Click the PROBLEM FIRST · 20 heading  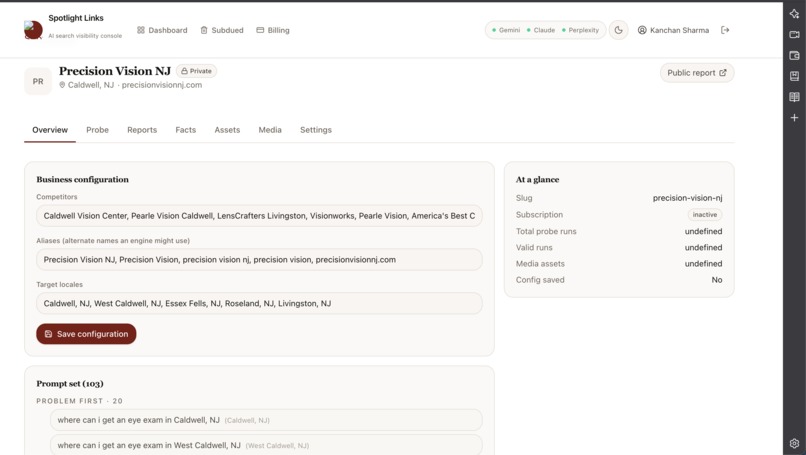[x=80, y=401]
